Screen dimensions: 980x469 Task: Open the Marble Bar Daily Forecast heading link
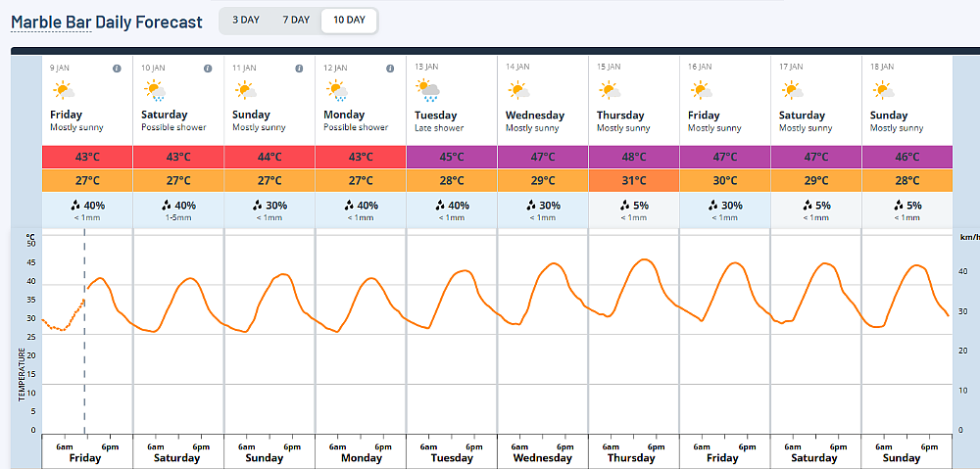pyautogui.click(x=107, y=23)
